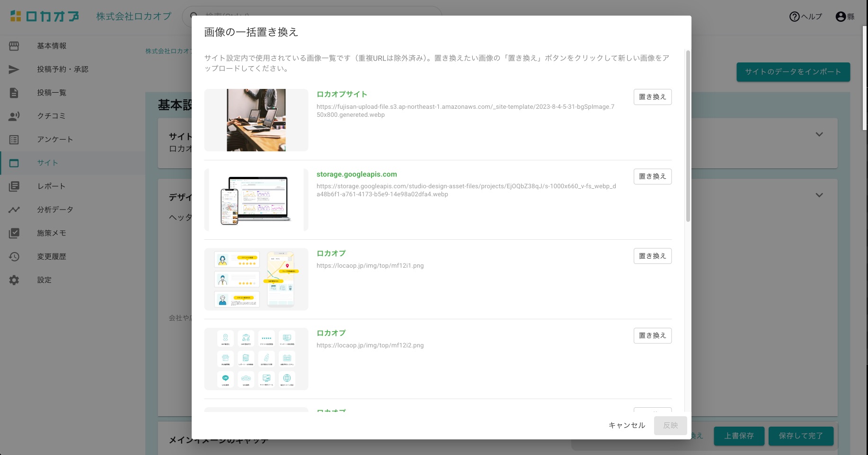The height and width of the screenshot is (455, 868).
Task: Click the studio-design-asset-files URL text
Action: (x=466, y=190)
